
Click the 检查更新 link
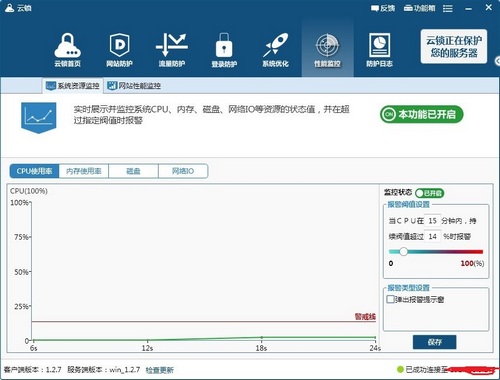pos(160,370)
